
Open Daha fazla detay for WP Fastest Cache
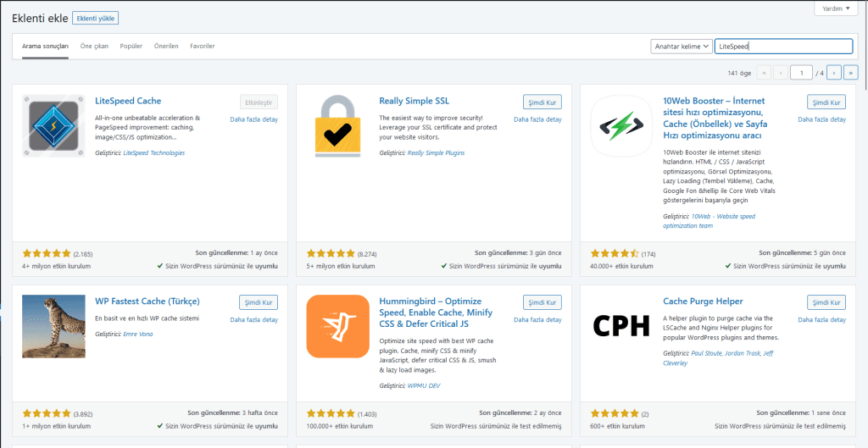pos(254,319)
